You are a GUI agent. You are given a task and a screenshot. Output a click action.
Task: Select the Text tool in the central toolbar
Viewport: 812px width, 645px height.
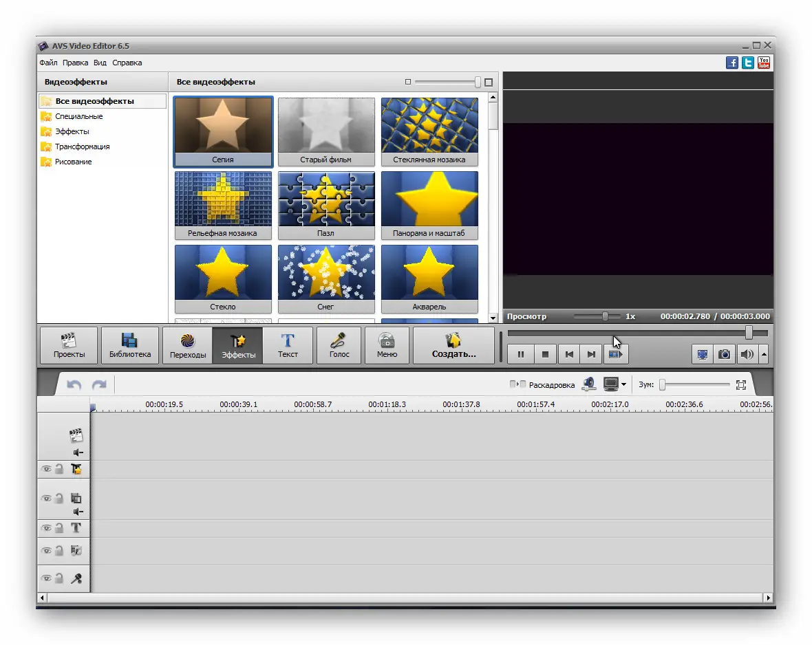288,345
